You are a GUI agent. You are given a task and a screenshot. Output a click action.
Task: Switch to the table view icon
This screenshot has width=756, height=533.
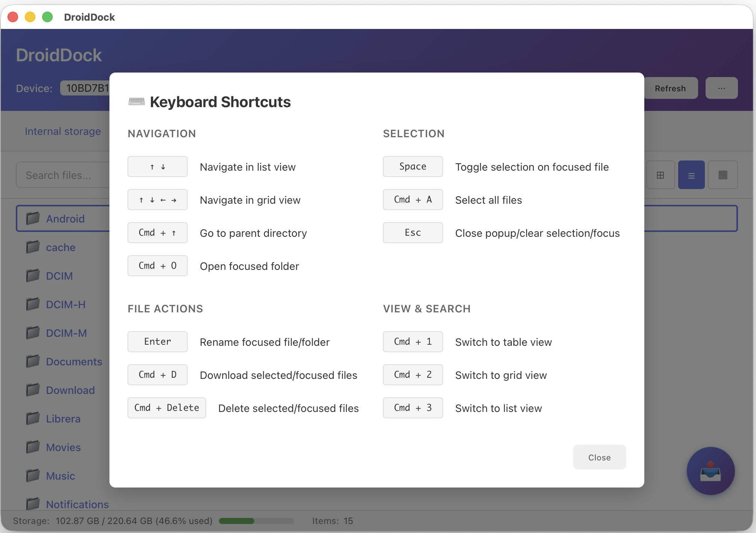point(723,175)
